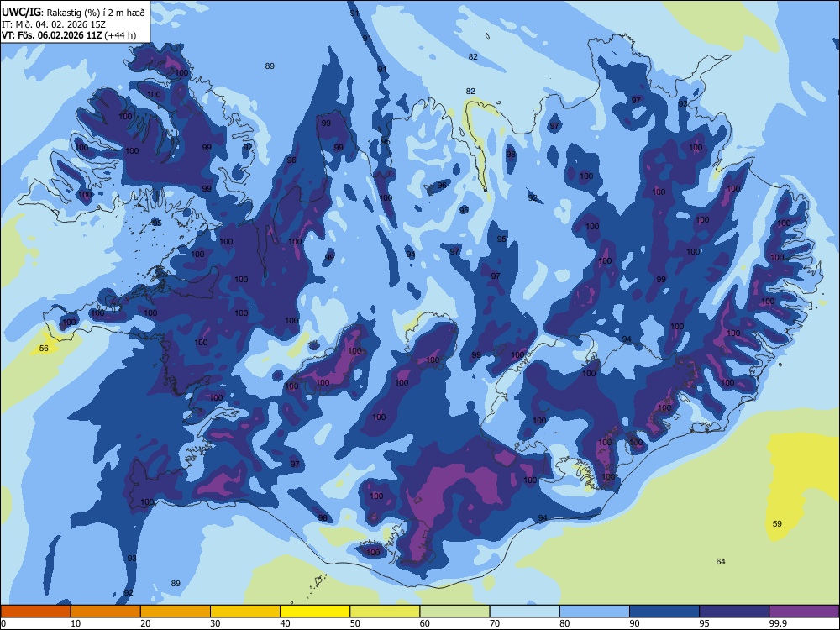Select the orange 10–20 legend swatch

click(106, 612)
